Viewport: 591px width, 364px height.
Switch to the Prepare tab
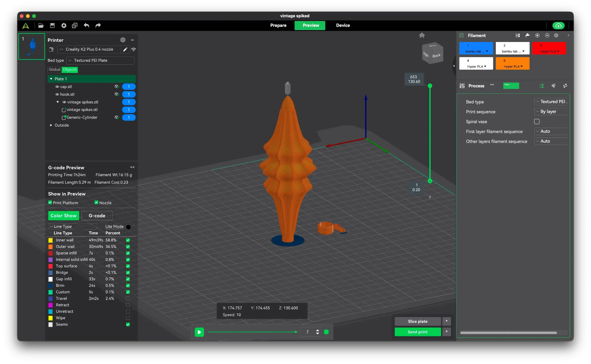click(278, 25)
